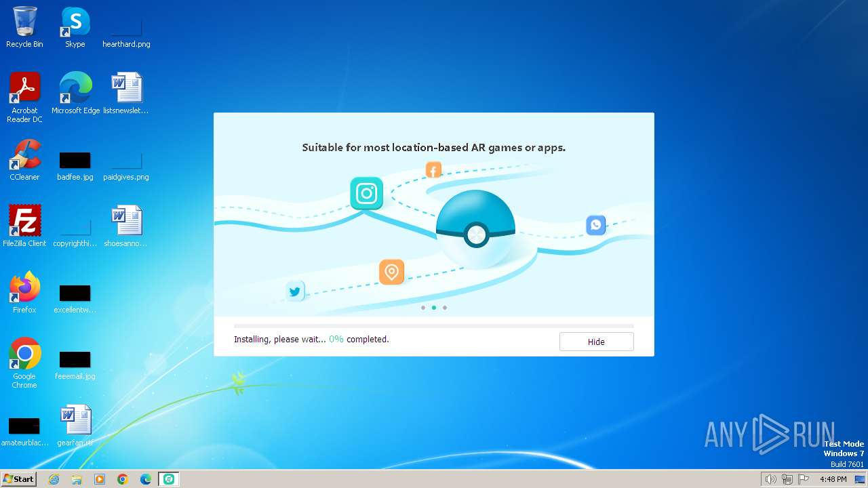Click the Facebook icon in installer banner
The height and width of the screenshot is (488, 868).
(433, 169)
